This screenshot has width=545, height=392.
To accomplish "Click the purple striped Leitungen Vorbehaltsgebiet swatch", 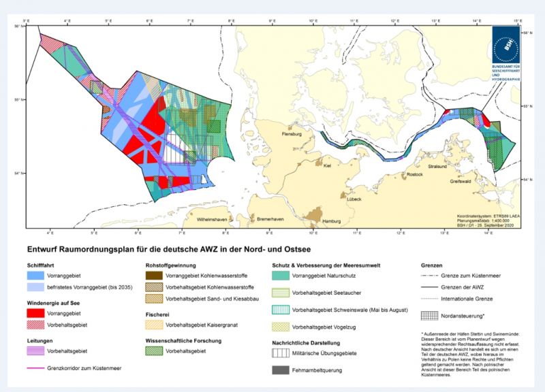I will 35,351.
